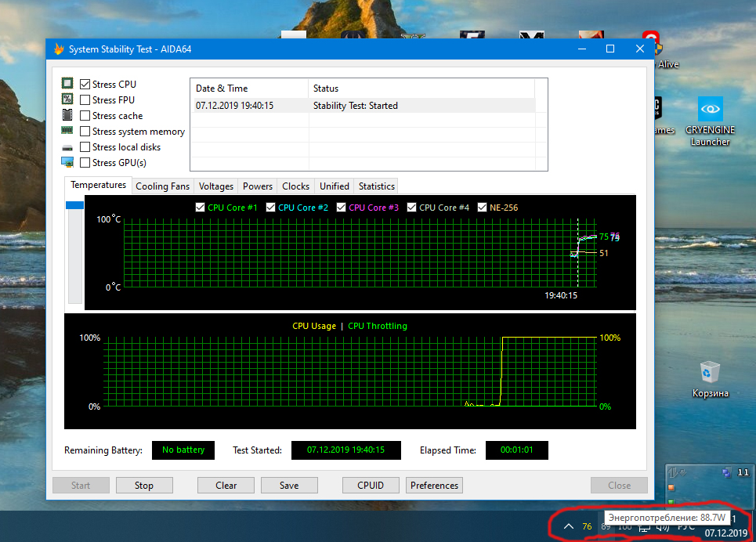
Task: Select the 'Stability Test: Started' status entry
Action: [356, 106]
